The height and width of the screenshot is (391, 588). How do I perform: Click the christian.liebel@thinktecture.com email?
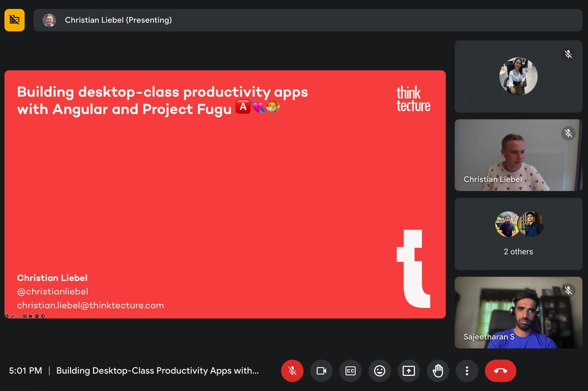coord(90,305)
